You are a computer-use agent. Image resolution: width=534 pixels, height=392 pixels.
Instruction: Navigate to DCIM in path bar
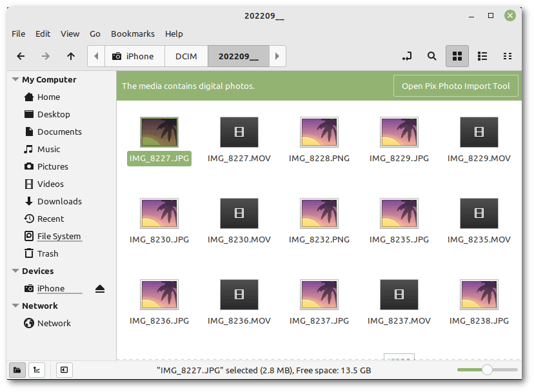[x=186, y=56]
